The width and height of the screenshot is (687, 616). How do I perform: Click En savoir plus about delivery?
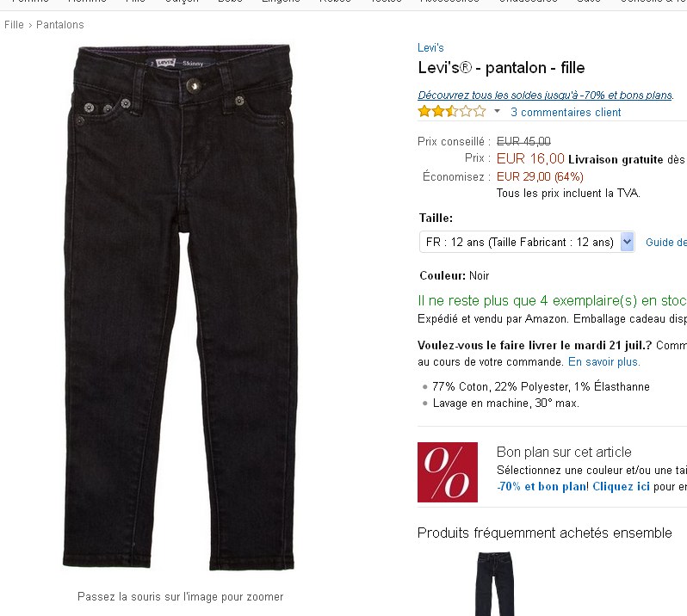coord(604,361)
